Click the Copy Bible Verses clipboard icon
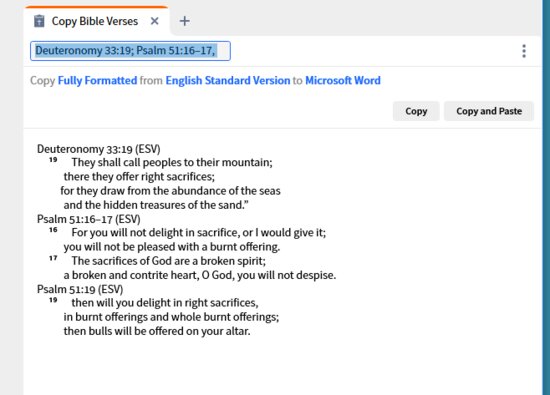 coord(39,21)
